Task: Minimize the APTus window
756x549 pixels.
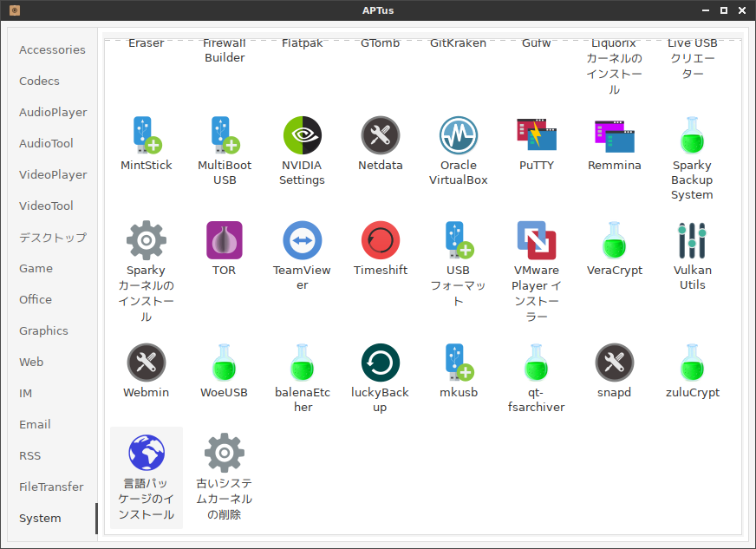Action: 706,10
